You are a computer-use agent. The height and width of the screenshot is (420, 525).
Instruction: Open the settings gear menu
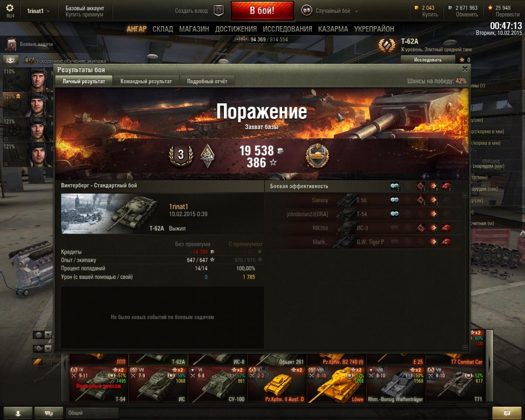coord(10,8)
